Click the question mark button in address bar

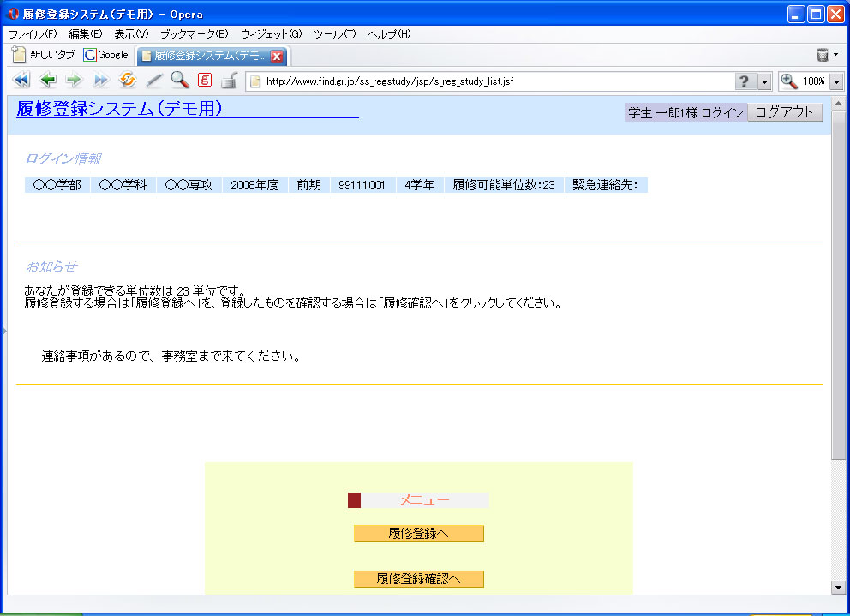tap(744, 81)
